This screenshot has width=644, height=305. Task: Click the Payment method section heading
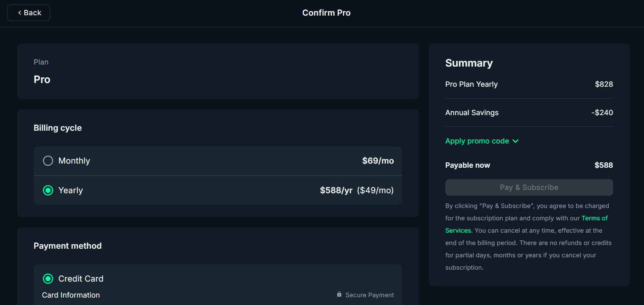point(67,245)
